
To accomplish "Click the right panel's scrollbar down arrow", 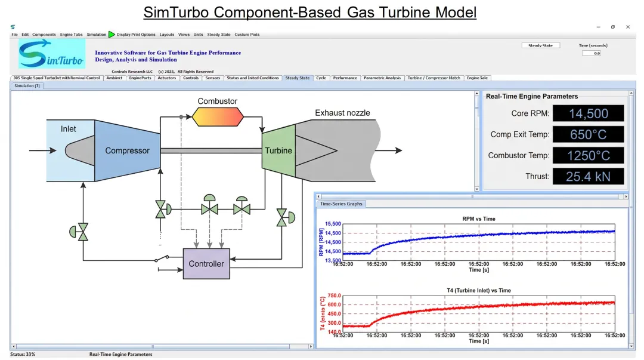I will click(631, 346).
